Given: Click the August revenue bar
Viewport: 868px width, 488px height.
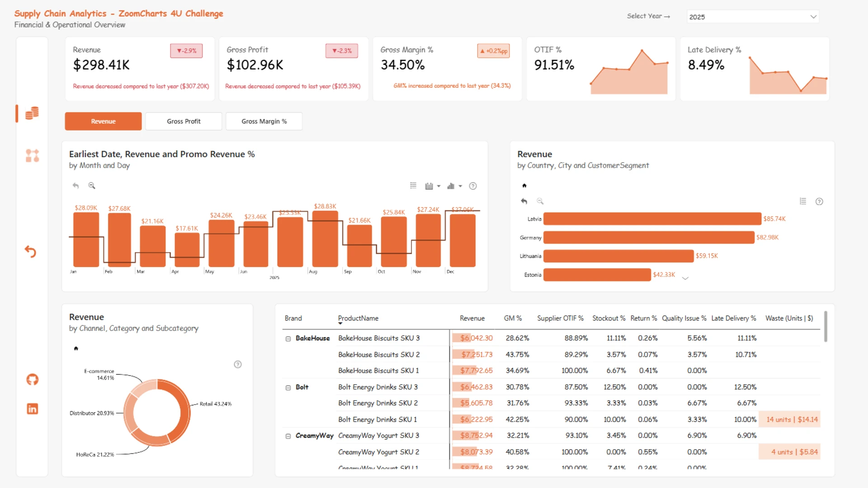Looking at the screenshot, I should point(325,239).
